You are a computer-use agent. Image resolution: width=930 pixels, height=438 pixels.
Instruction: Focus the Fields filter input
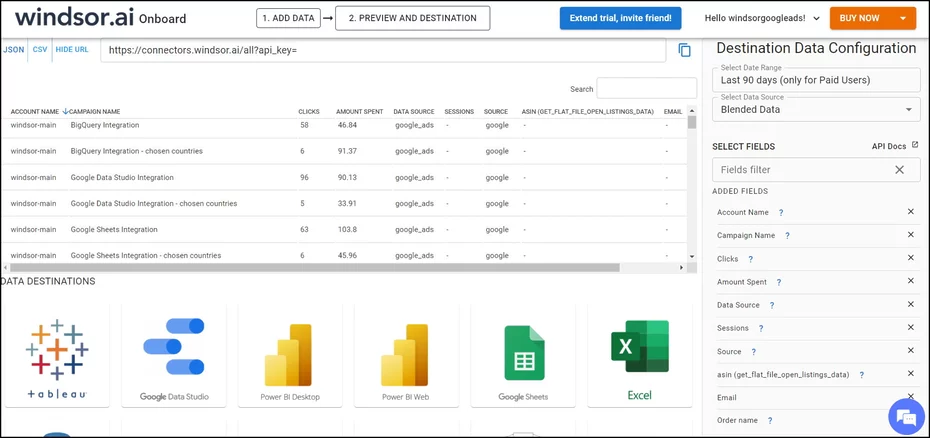(804, 170)
